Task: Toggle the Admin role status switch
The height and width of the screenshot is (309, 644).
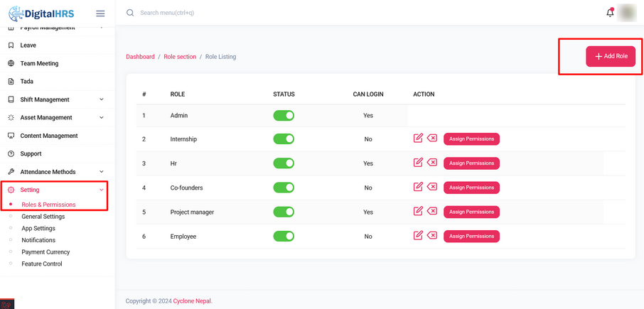Action: 284,116
